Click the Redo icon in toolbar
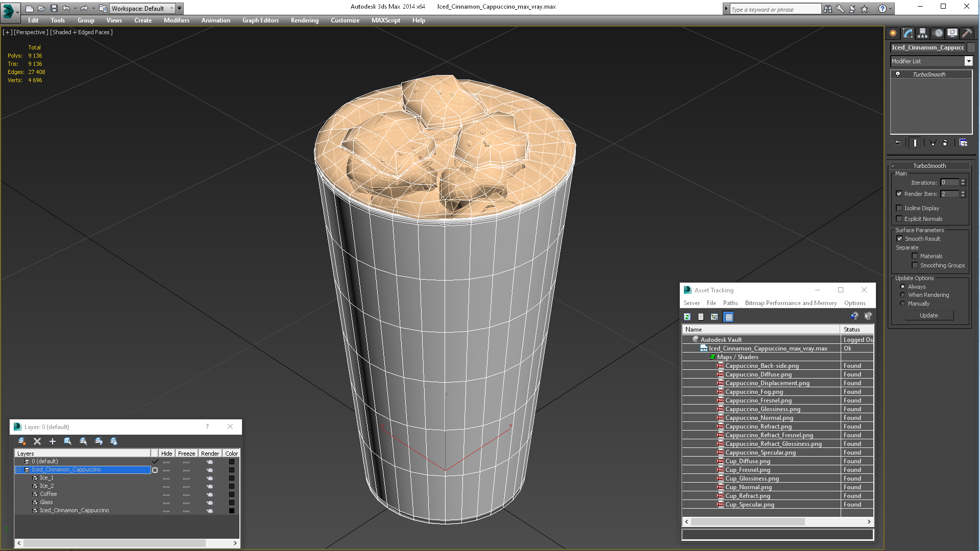 tap(85, 8)
